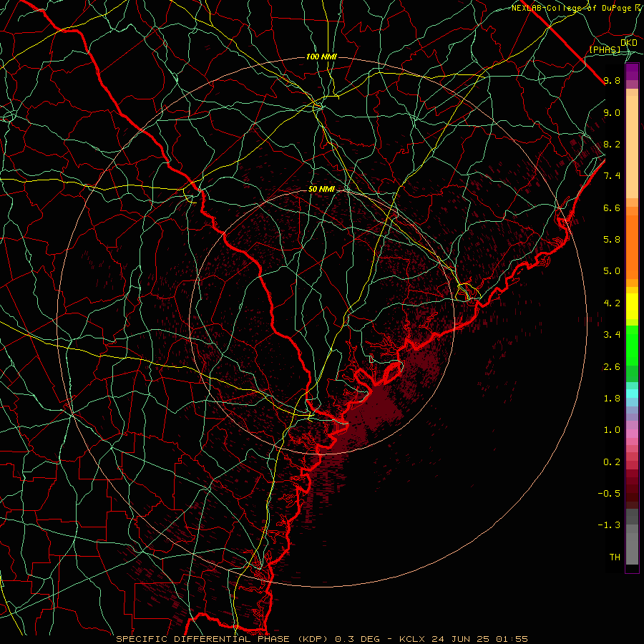Click the 50 NMI range ring label
The width and height of the screenshot is (644, 644).
tap(321, 190)
